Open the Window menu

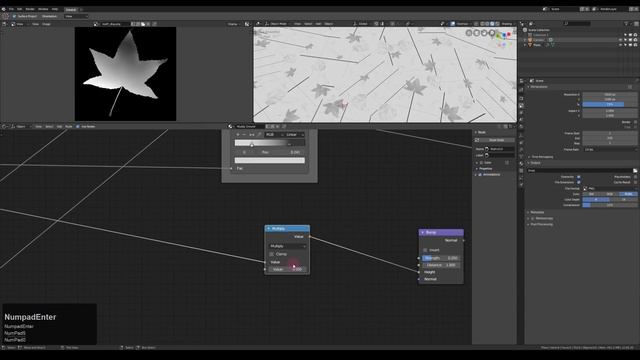pyautogui.click(x=43, y=9)
